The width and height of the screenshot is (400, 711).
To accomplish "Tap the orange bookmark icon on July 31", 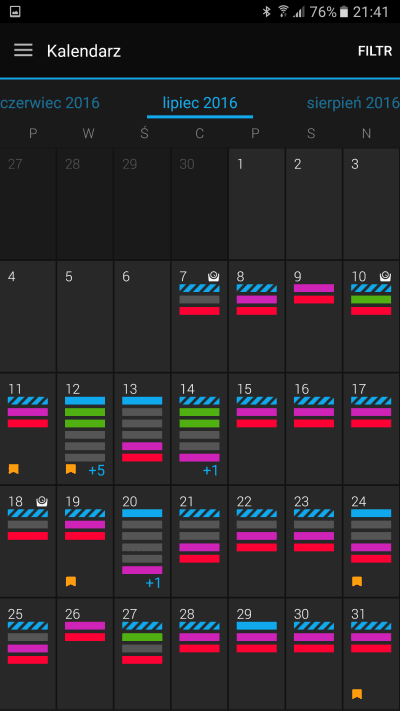I will coord(357,694).
